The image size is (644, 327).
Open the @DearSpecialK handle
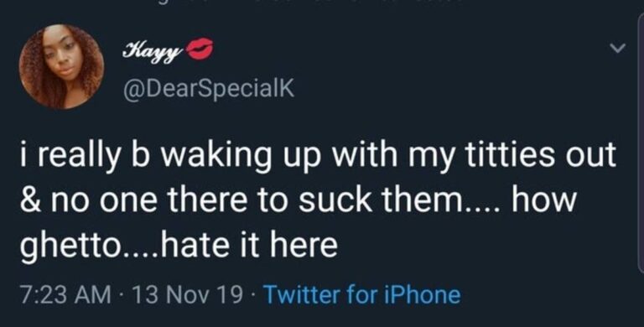point(209,87)
